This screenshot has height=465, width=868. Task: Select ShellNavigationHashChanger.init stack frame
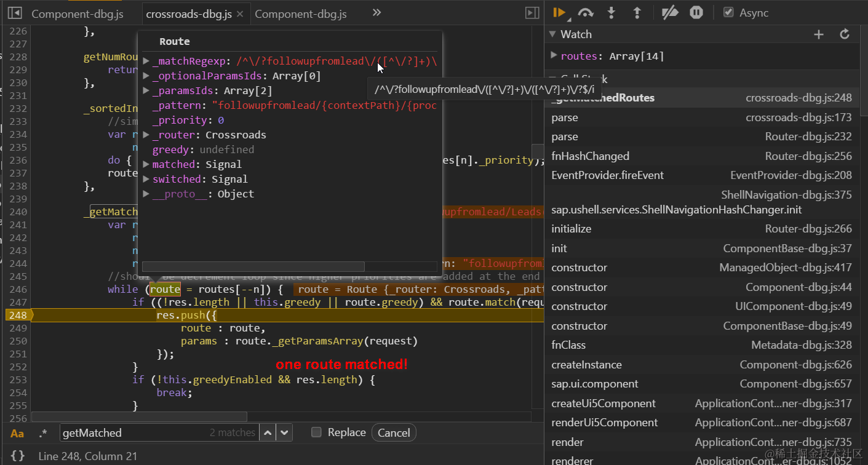[702, 202]
